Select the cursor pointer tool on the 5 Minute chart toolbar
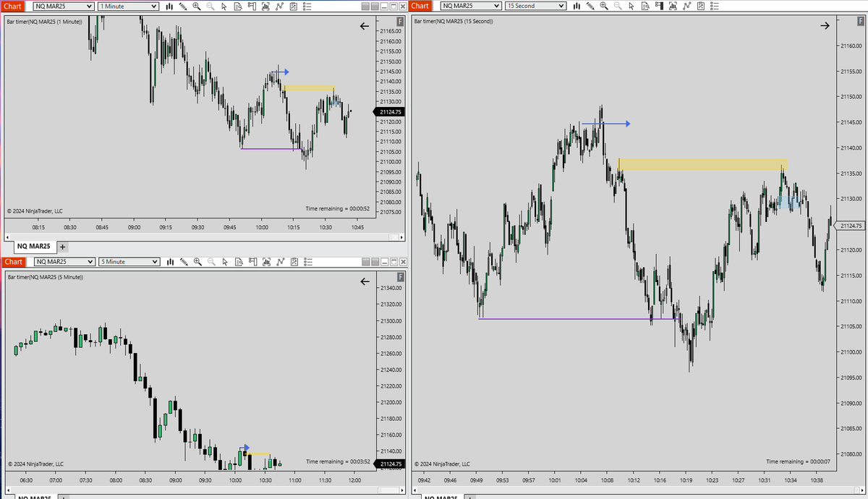868x499 pixels. point(224,262)
